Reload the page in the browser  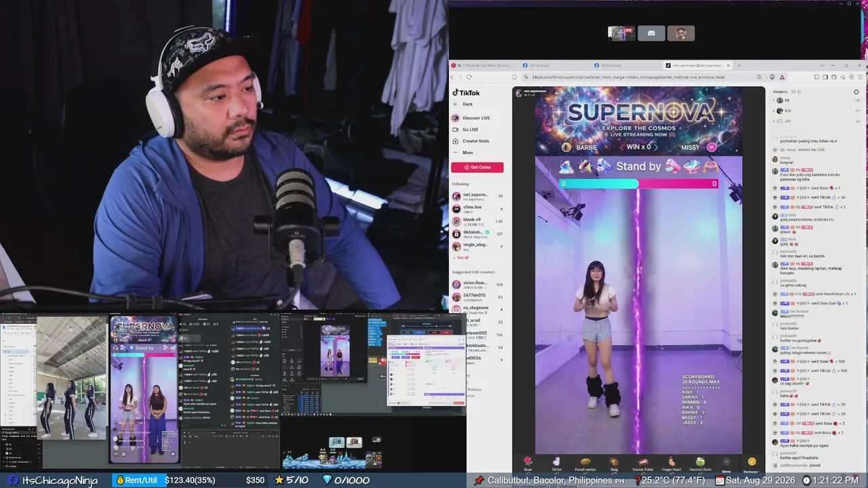(x=469, y=77)
